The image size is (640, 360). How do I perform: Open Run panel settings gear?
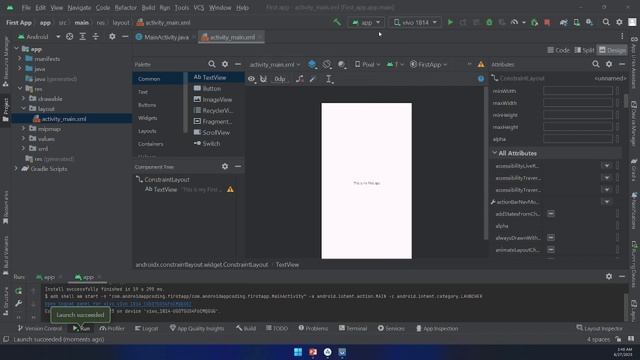[x=609, y=276]
